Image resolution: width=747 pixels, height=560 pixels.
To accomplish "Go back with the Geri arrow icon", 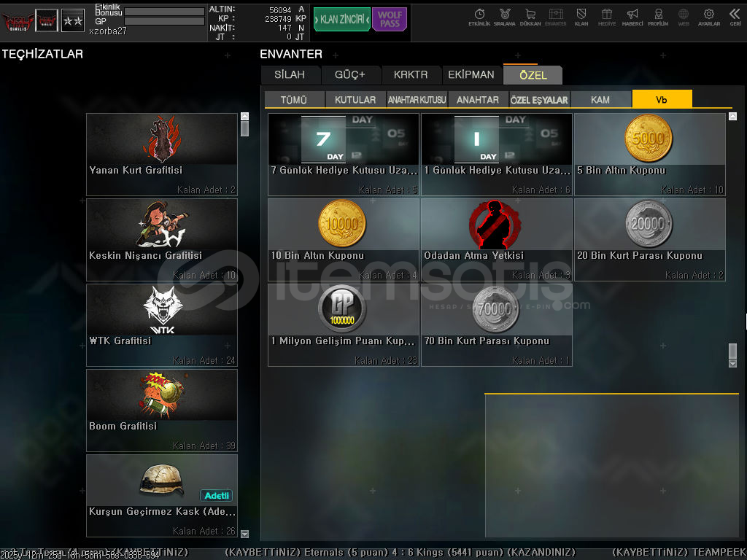I will (735, 17).
